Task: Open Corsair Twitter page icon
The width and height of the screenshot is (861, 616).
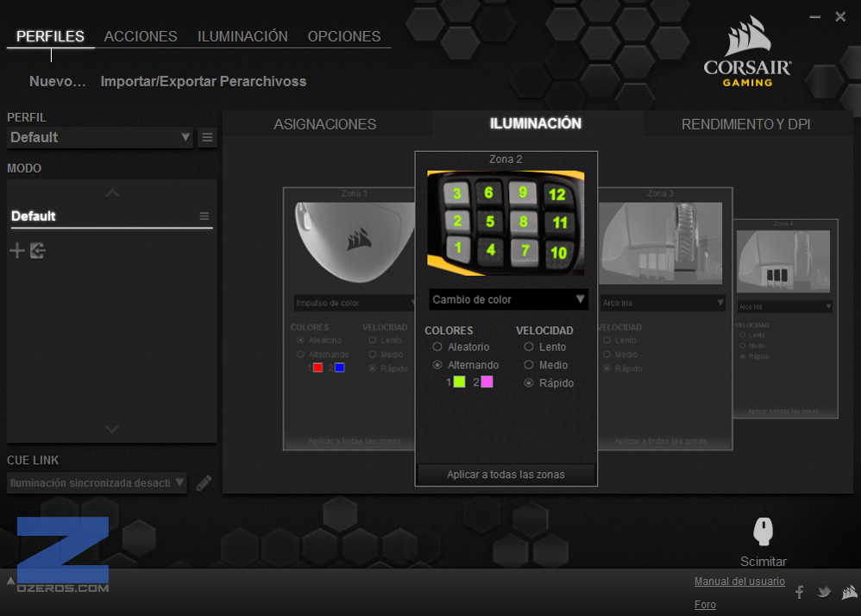Action: [x=824, y=592]
